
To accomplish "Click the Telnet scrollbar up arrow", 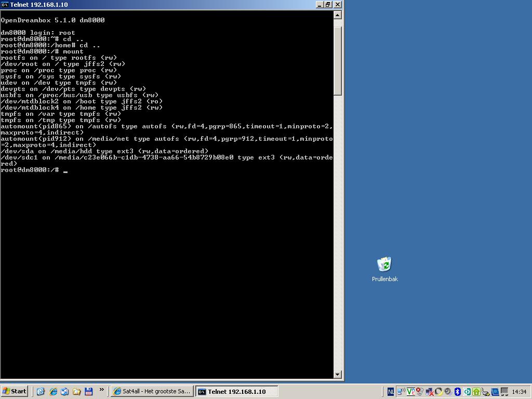I will (338, 15).
